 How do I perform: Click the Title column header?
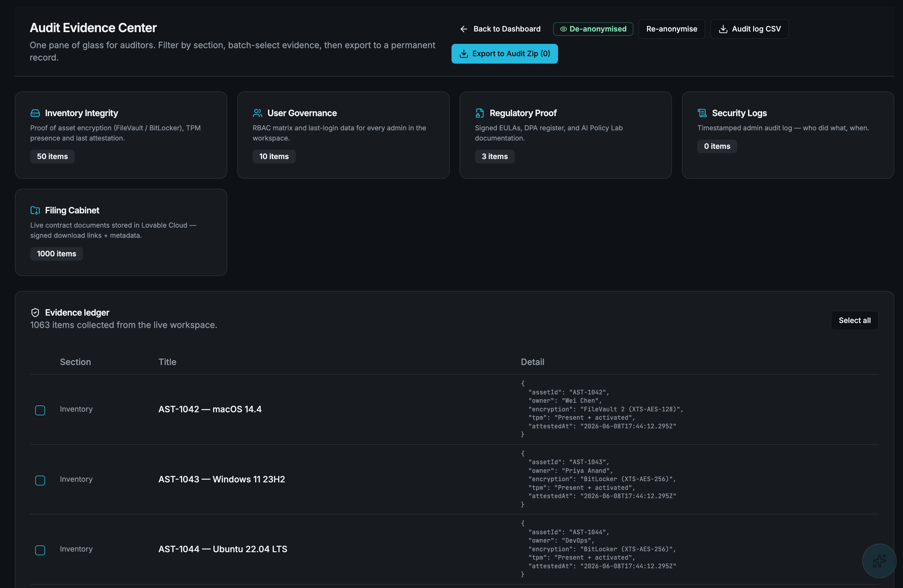pyautogui.click(x=167, y=362)
